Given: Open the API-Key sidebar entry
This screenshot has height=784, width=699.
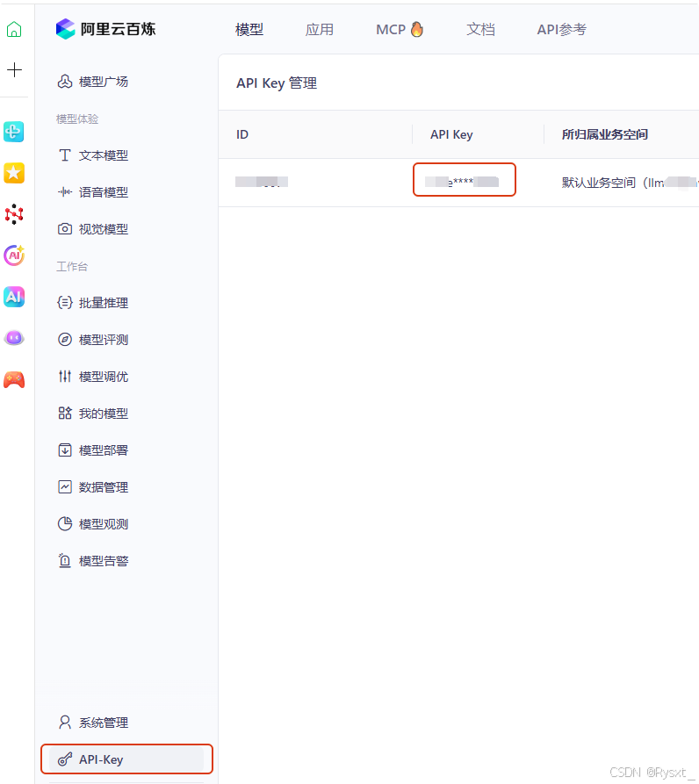Looking at the screenshot, I should click(x=127, y=759).
